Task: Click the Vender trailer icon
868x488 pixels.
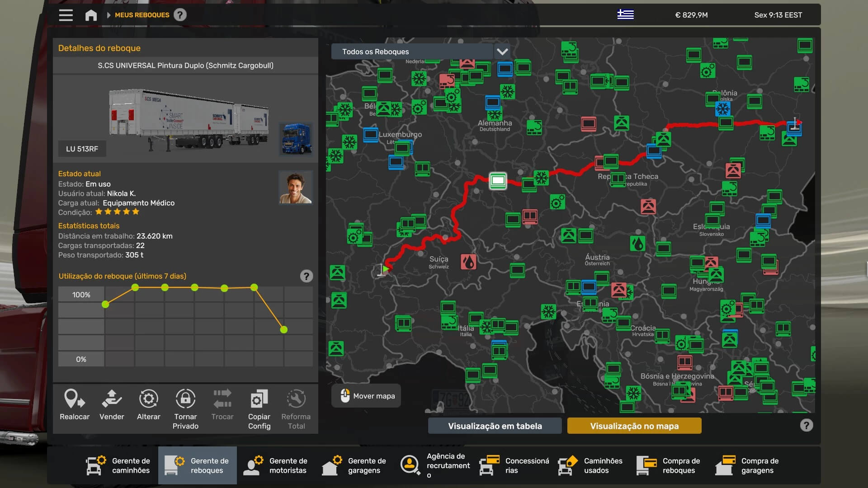Action: tap(112, 399)
